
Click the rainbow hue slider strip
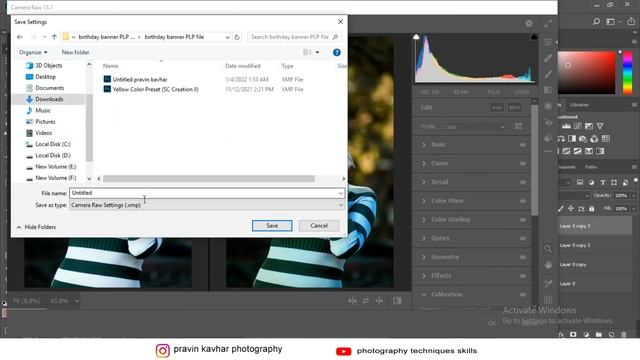click(x=627, y=73)
